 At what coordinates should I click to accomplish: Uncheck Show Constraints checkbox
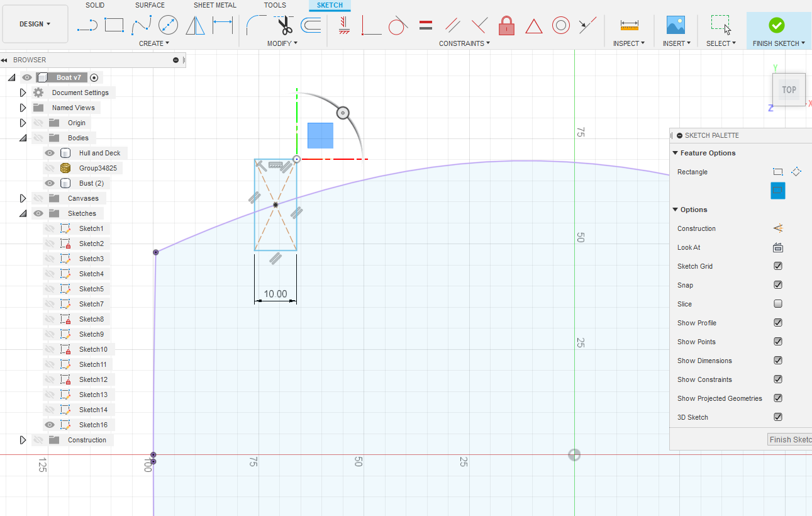pos(778,379)
